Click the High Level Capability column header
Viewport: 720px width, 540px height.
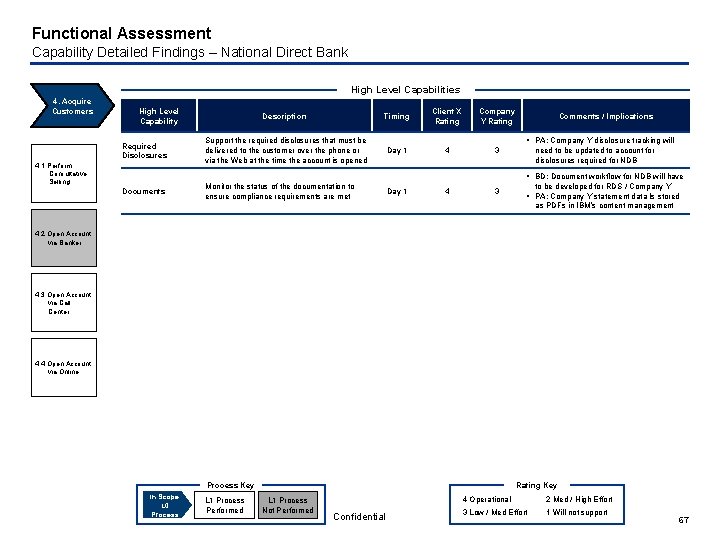[159, 116]
